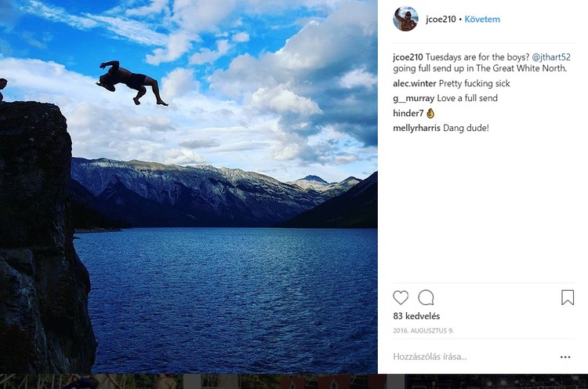Click the OK hand emoji in hinder7's comment
This screenshot has width=588, height=389.
tap(430, 113)
